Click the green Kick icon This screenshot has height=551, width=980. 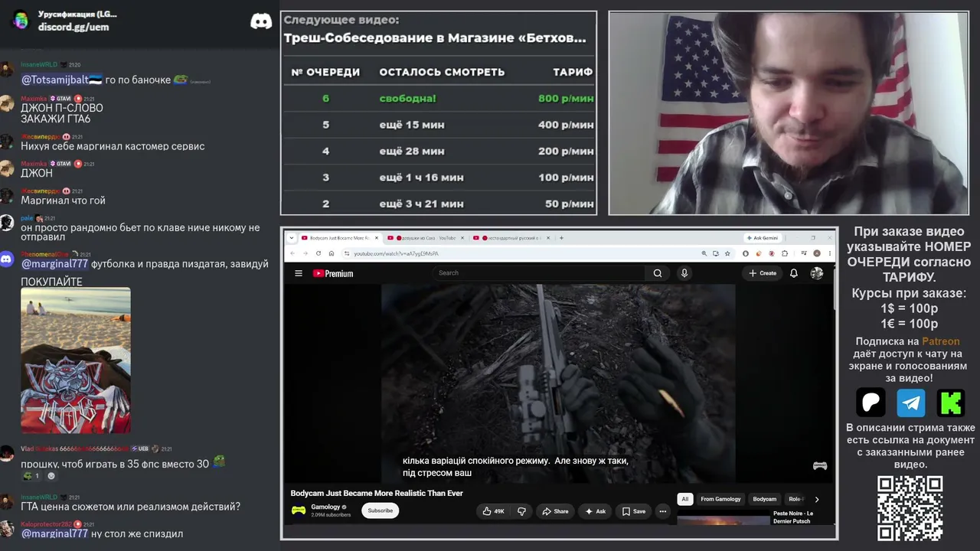951,403
